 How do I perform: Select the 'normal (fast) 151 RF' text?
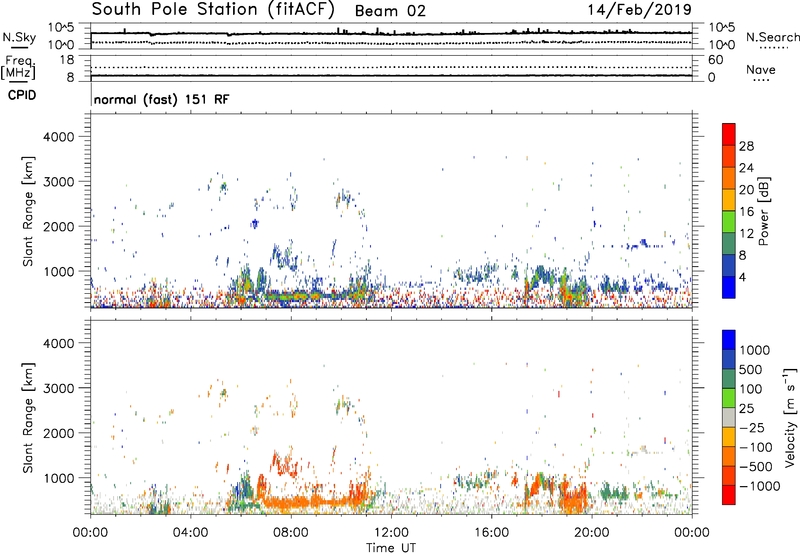(161, 99)
